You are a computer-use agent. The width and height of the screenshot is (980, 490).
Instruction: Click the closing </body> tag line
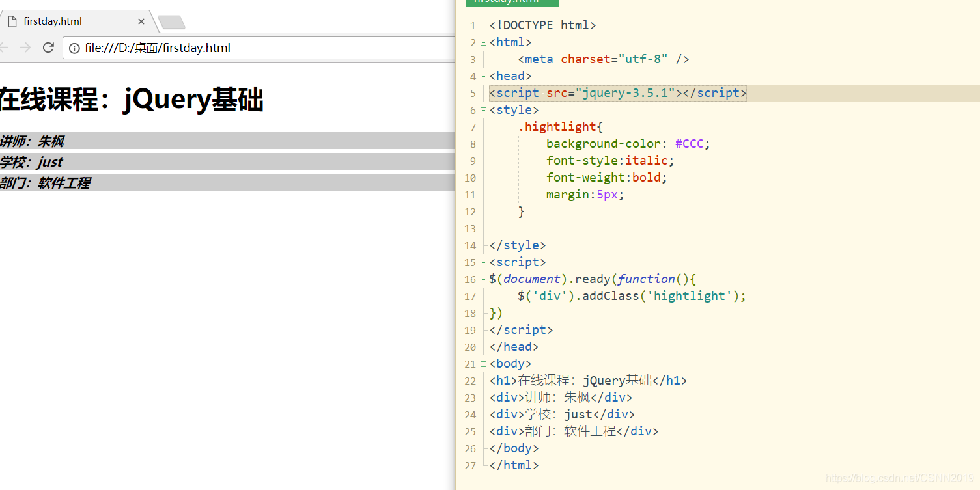[x=514, y=448]
